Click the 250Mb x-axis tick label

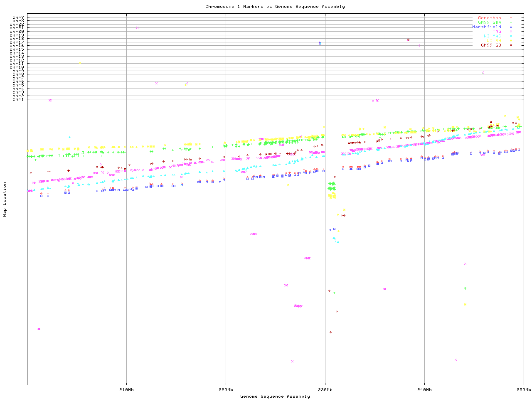(x=524, y=390)
